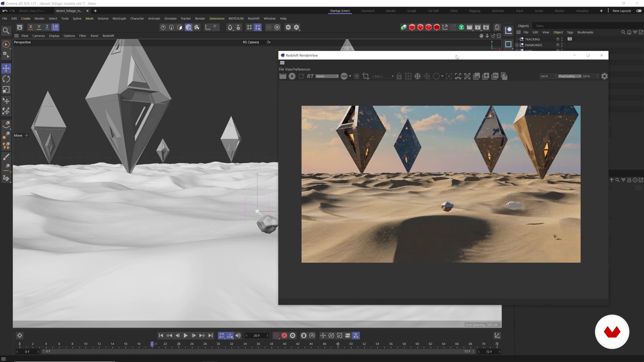Start IPR render in Redshift RenderView
This screenshot has width=644, height=362.
point(292,76)
